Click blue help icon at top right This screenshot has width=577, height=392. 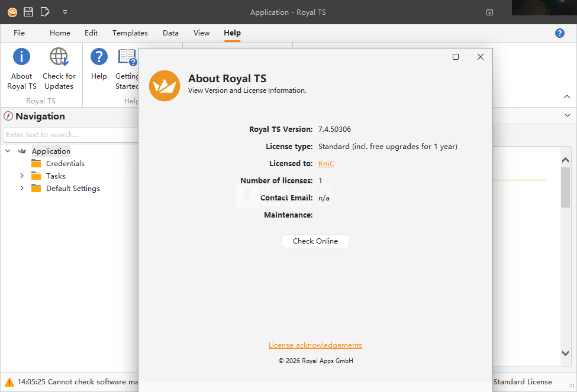click(559, 33)
